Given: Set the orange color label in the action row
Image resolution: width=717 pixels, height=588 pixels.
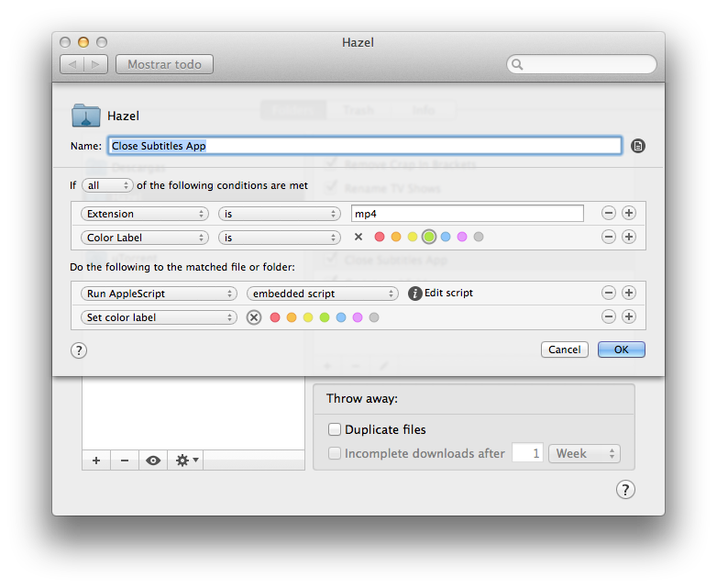Looking at the screenshot, I should point(292,317).
